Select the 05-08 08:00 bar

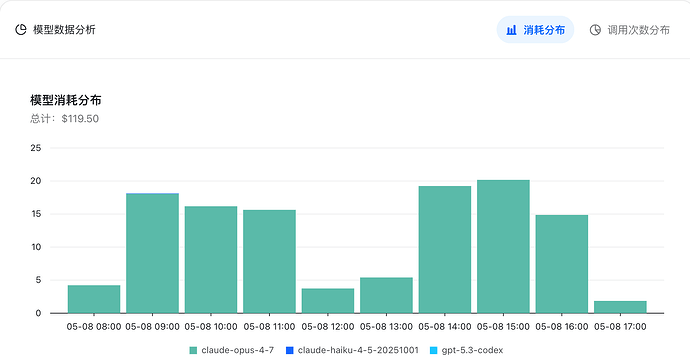pos(94,299)
